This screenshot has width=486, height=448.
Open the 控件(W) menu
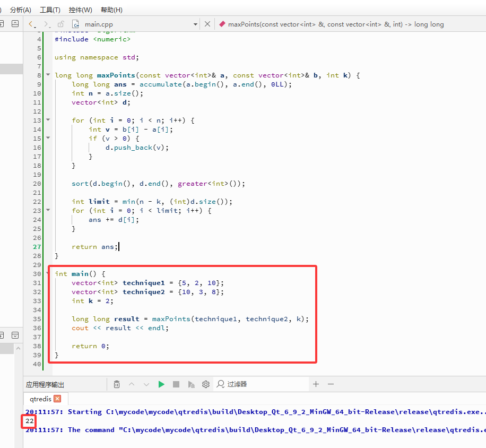[80, 10]
